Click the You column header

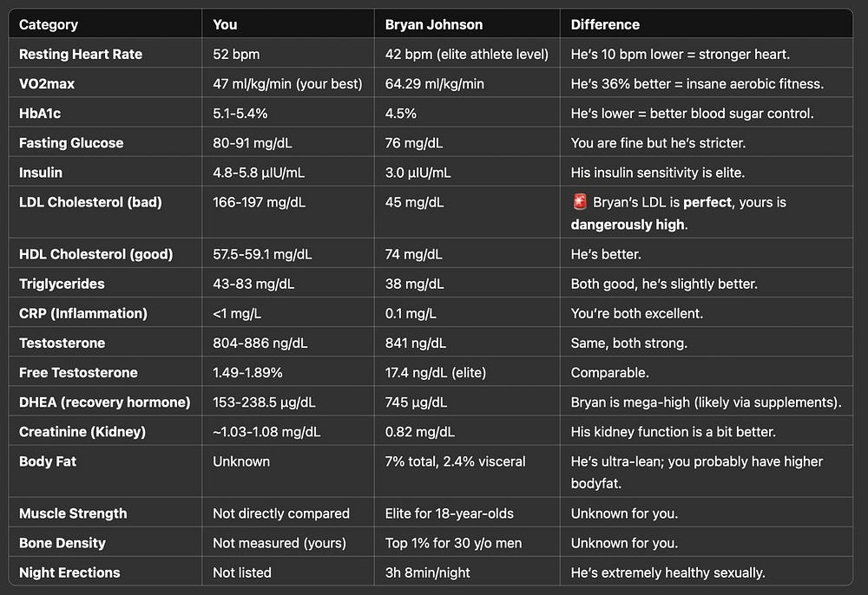pyautogui.click(x=225, y=24)
